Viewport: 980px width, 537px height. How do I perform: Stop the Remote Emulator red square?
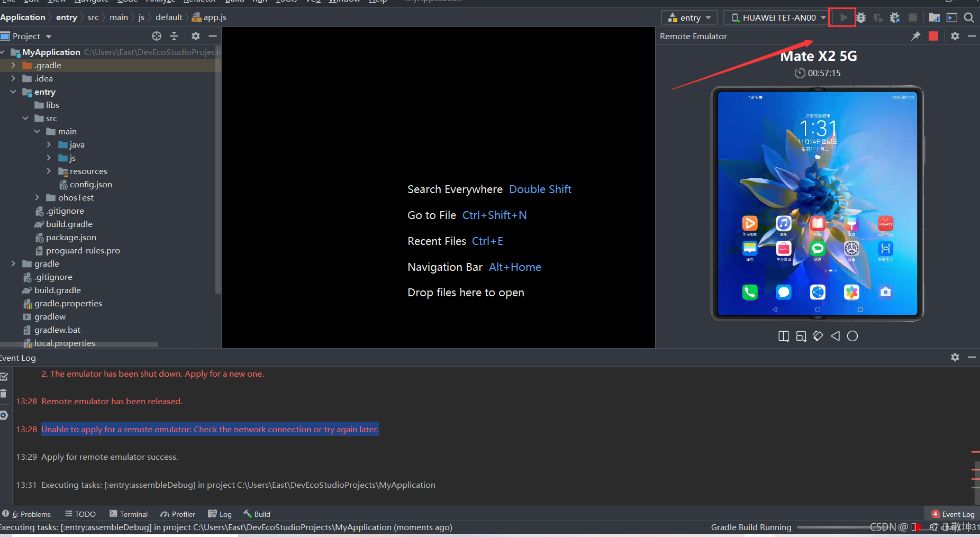[x=933, y=36]
